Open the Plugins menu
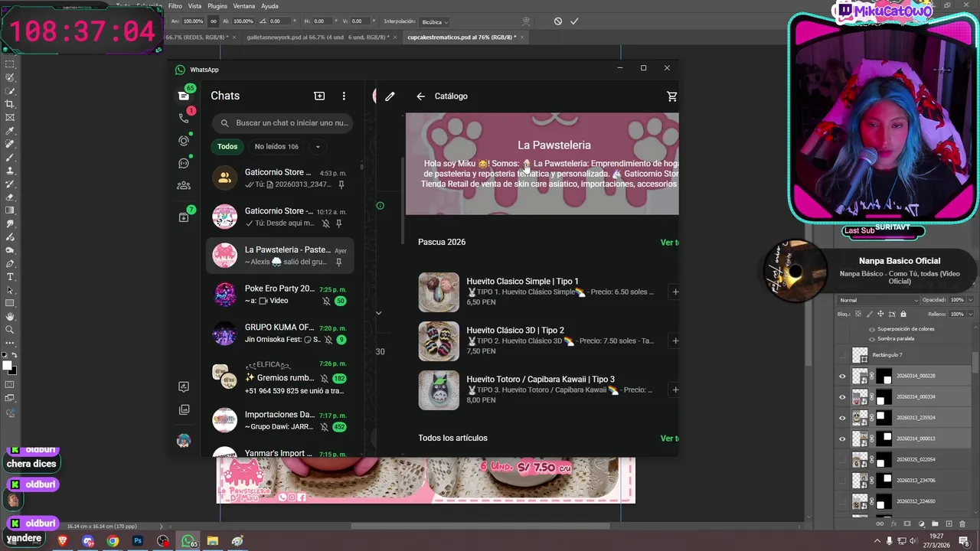Screen dimensions: 980x551 pyautogui.click(x=217, y=6)
